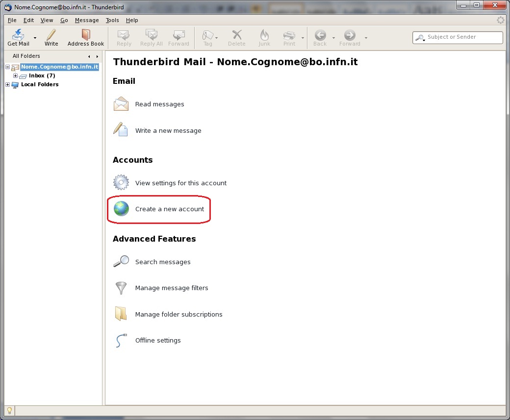The image size is (510, 420).
Task: Open Offline settings link
Action: 158,340
